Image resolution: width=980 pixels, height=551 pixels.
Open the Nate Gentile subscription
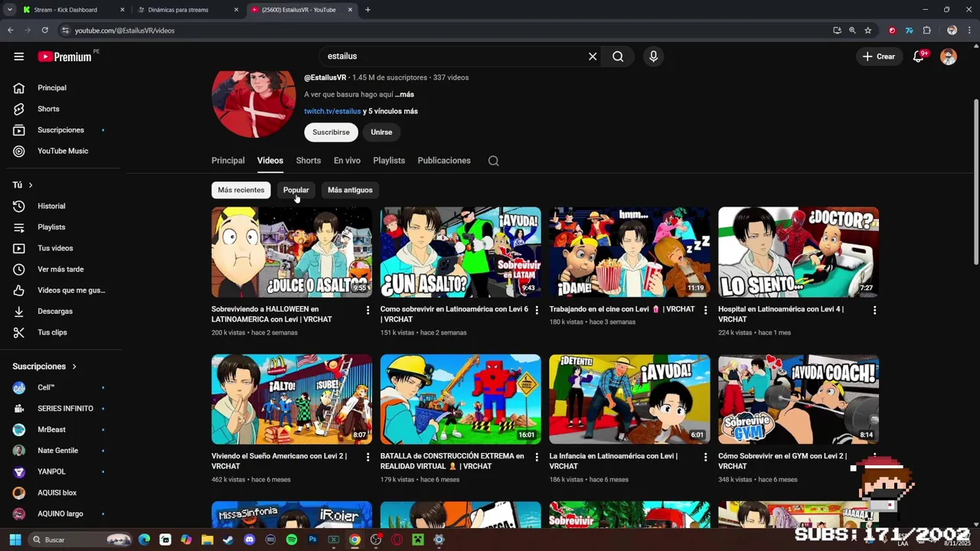click(x=60, y=451)
